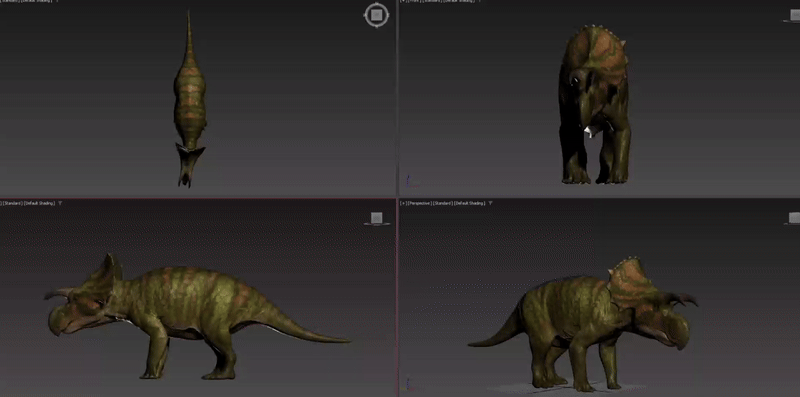
Task: Open the [Perspective] view label menu
Action: [x=419, y=203]
